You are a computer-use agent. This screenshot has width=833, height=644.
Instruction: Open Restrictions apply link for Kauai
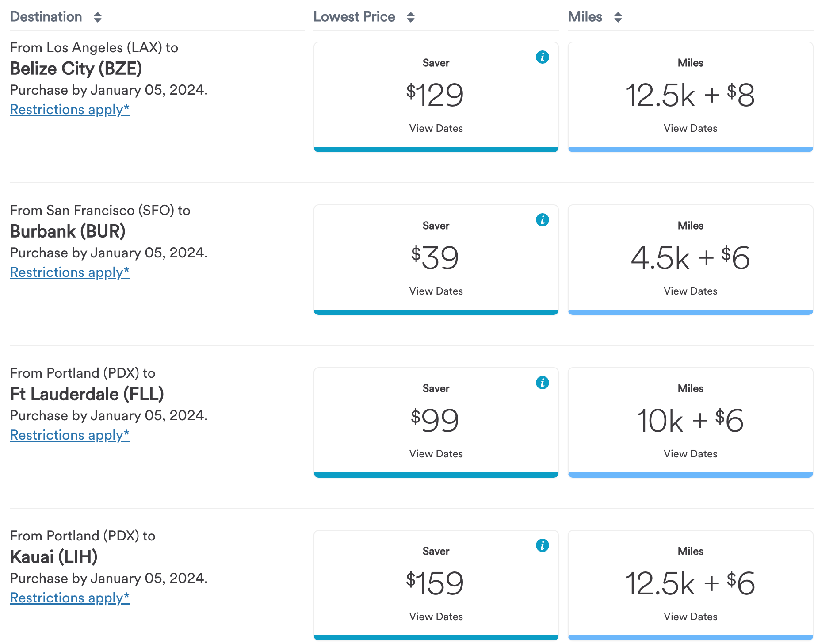[x=70, y=598]
